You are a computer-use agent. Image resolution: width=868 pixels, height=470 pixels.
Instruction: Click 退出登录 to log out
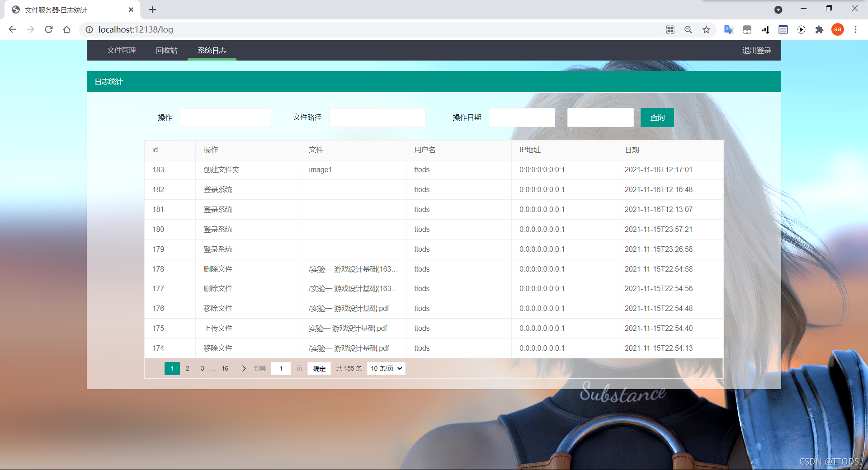coord(756,51)
